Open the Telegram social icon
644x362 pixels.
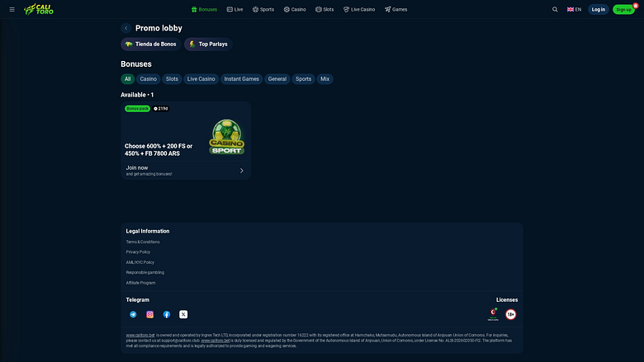[133, 314]
